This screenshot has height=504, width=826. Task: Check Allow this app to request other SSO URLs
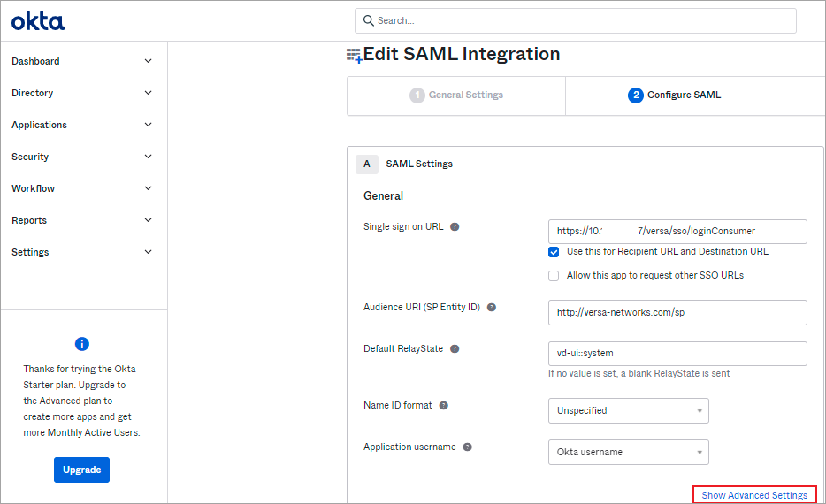click(554, 276)
